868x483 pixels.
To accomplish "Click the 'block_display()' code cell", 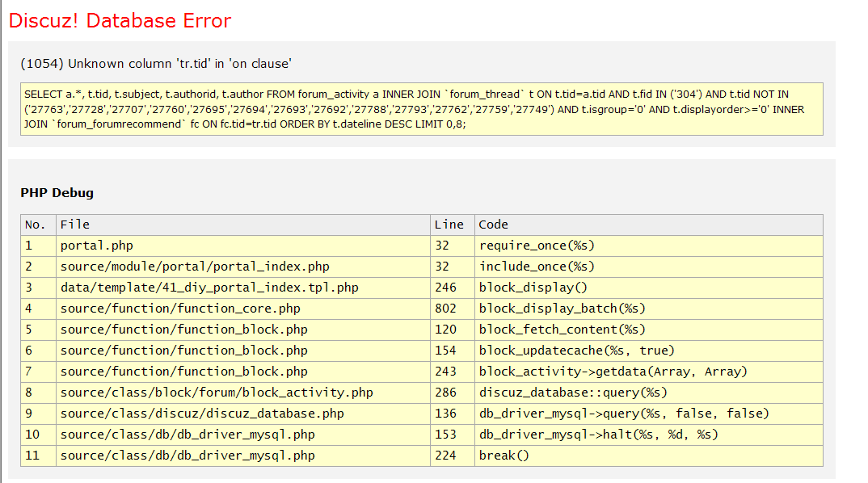I will (x=649, y=288).
